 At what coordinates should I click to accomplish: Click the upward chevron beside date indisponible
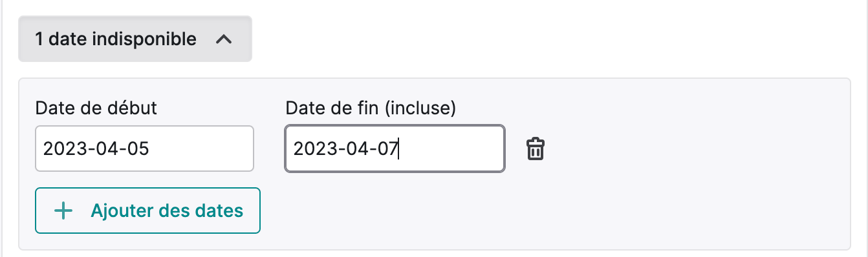[223, 39]
